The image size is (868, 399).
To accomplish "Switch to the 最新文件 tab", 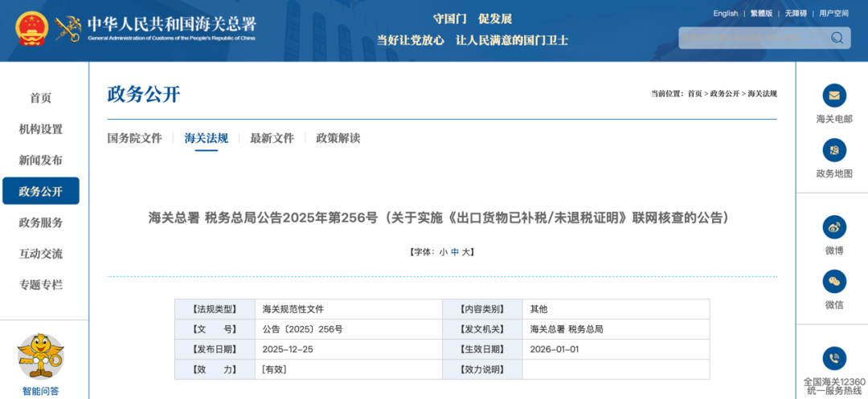I will coord(272,138).
